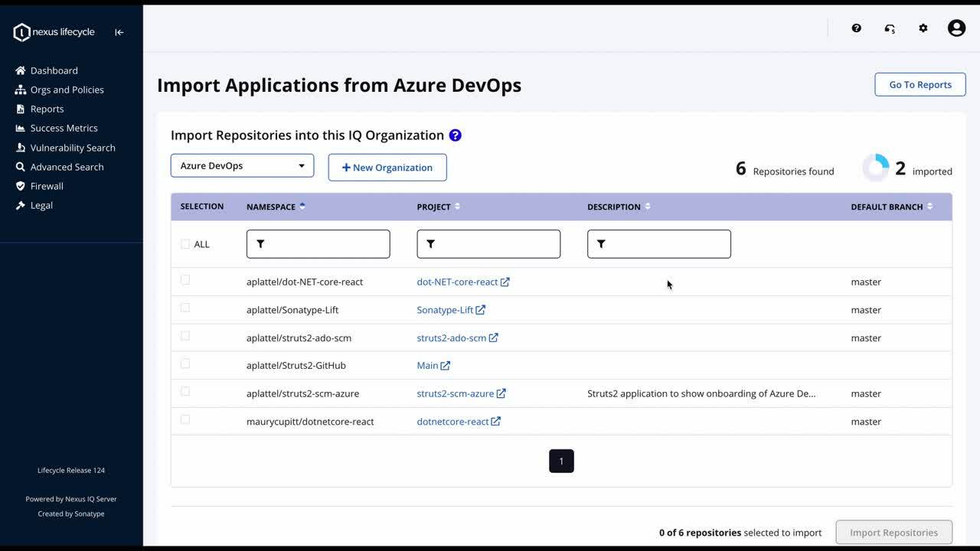Open the Main project link
980x551 pixels.
tap(433, 366)
